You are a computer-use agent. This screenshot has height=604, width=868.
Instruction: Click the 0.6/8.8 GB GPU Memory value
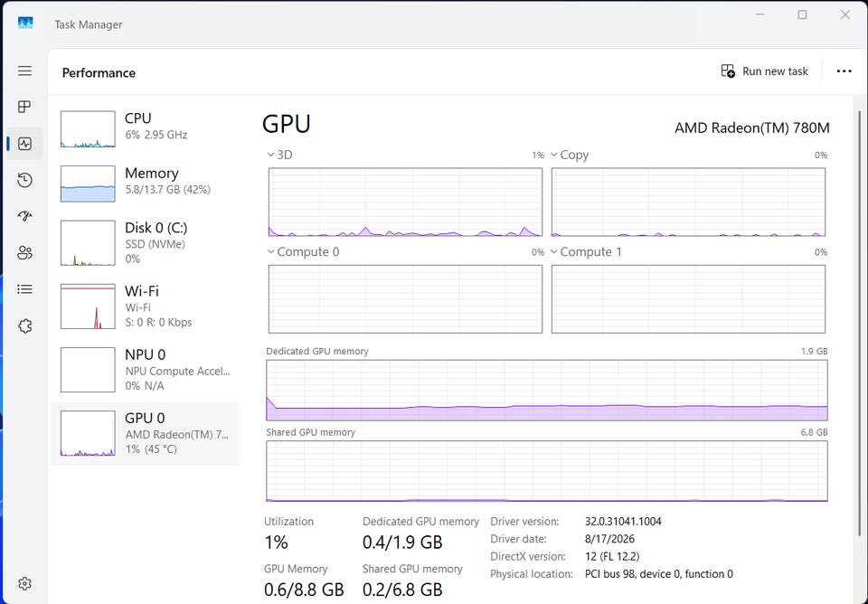(x=304, y=590)
